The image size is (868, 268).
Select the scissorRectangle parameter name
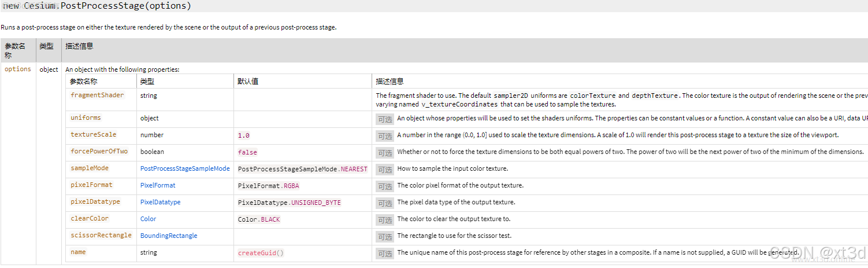point(101,236)
